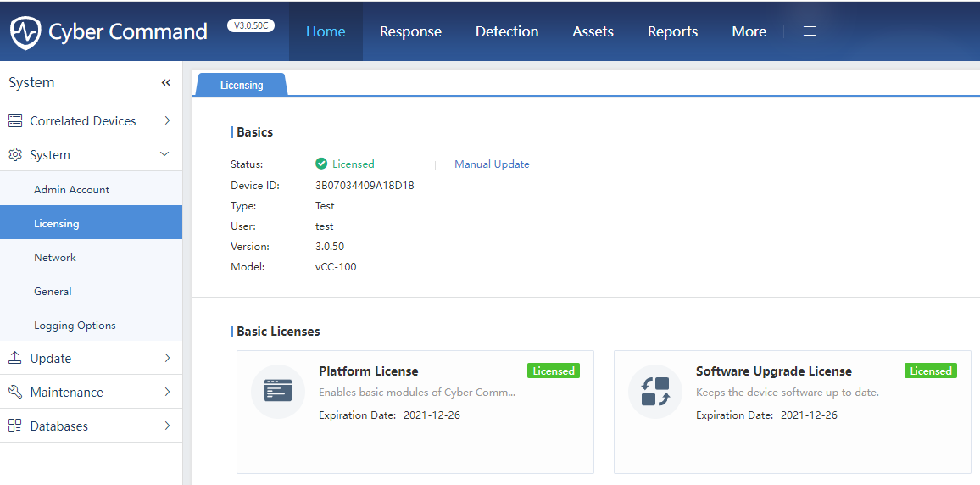980x485 pixels.
Task: Go to the Home menu
Action: [326, 31]
